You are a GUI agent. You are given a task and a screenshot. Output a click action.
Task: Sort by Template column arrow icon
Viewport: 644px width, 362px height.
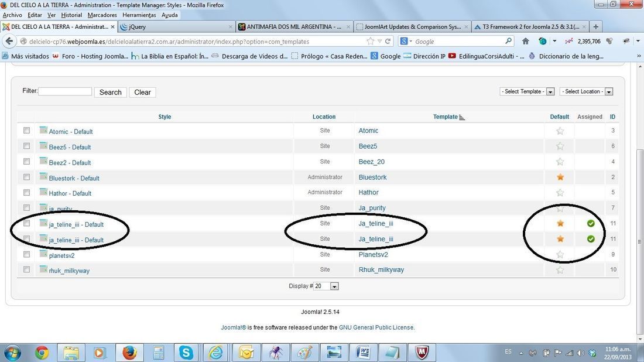(462, 118)
